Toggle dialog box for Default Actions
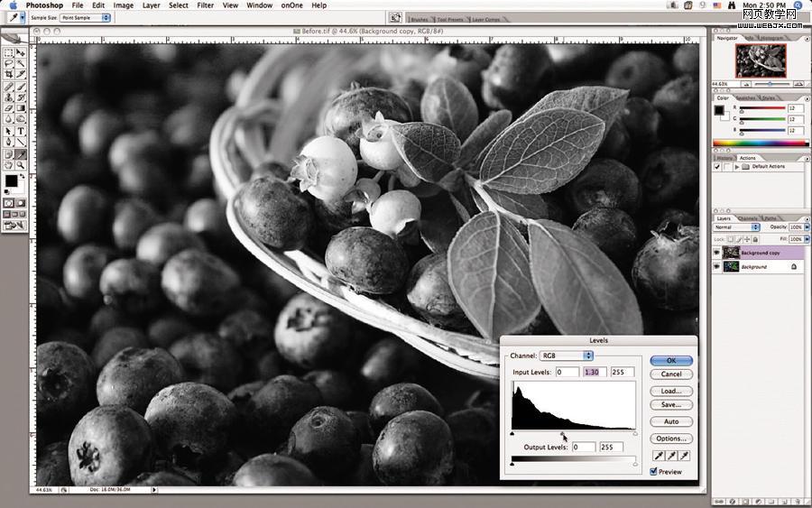This screenshot has height=508, width=812. (x=726, y=167)
